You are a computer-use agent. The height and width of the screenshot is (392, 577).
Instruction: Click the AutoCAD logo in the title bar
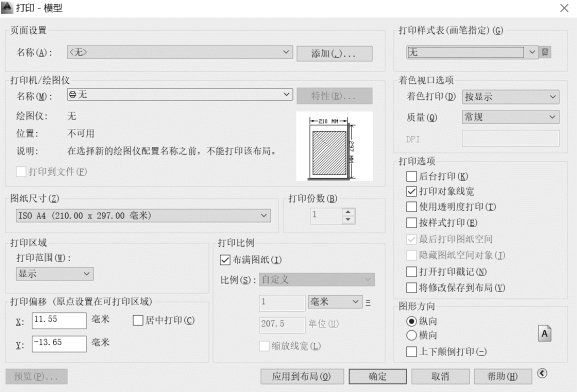pyautogui.click(x=7, y=8)
